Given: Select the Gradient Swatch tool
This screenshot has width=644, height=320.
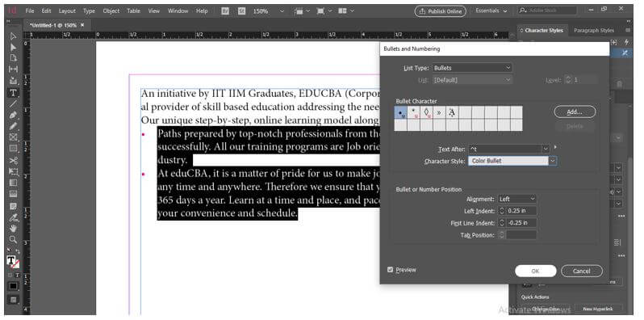Looking at the screenshot, I should 13,183.
